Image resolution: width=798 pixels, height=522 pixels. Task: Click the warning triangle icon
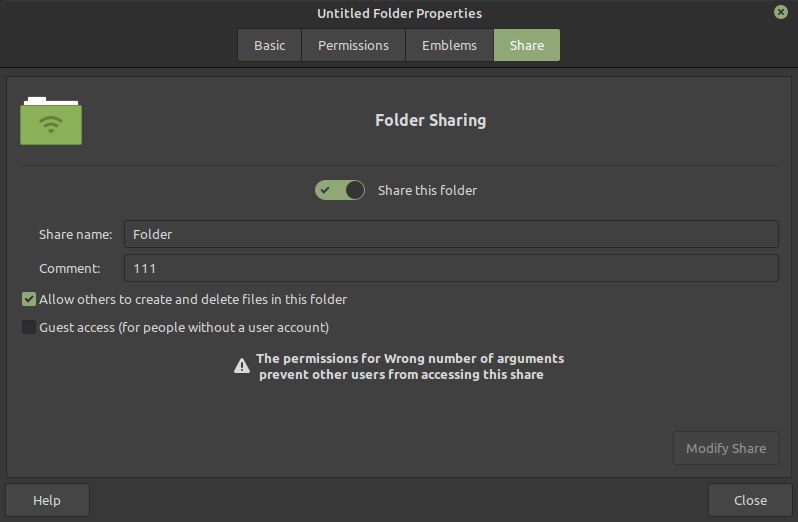point(242,366)
